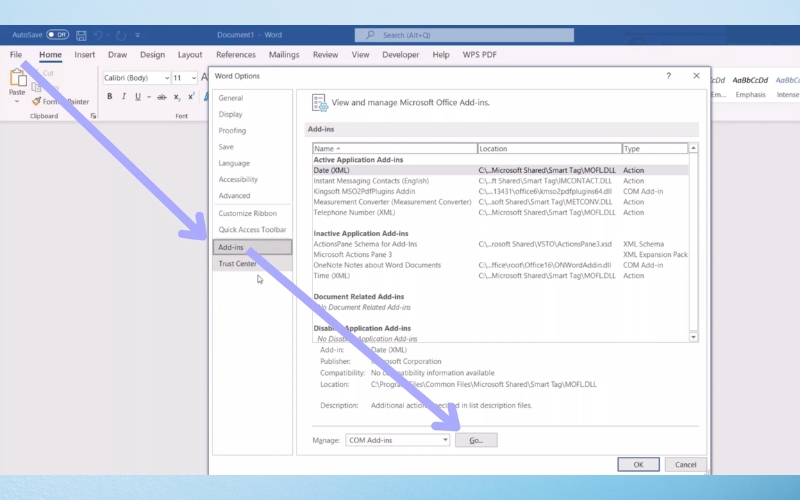Click the Paste clipboard icon
800x500 pixels.
pyautogui.click(x=18, y=79)
